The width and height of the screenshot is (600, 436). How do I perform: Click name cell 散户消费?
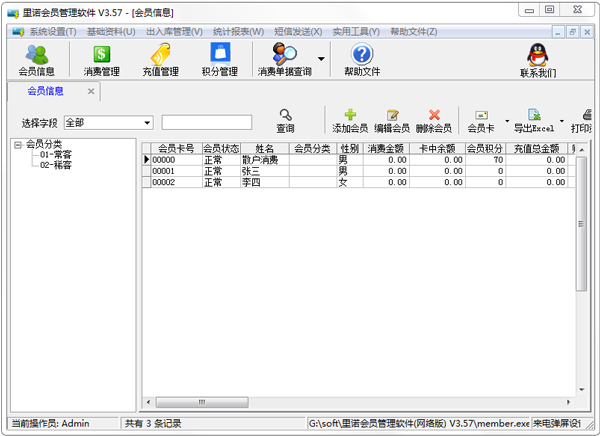click(264, 160)
